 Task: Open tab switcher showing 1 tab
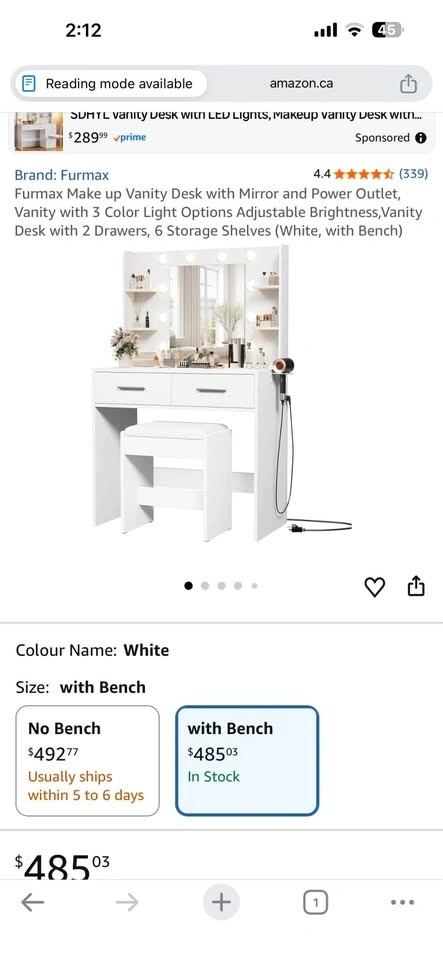pos(316,902)
